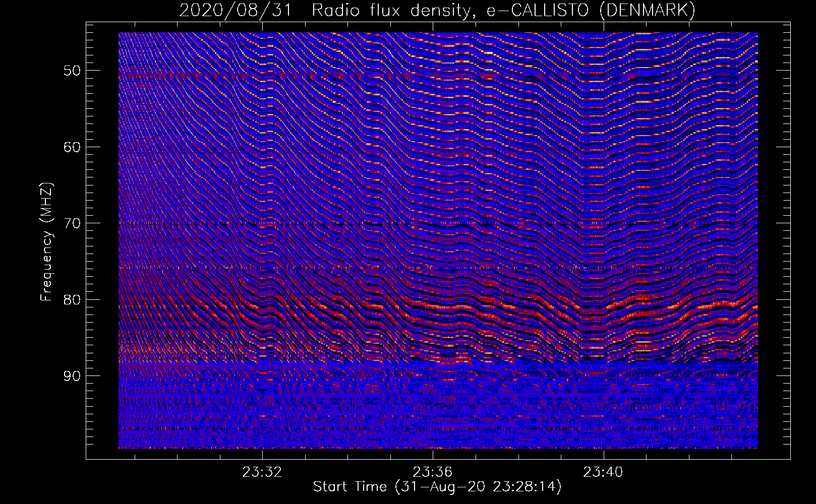Image resolution: width=816 pixels, height=504 pixels.
Task: Click the 23:32 time tick label
Action: [x=262, y=472]
